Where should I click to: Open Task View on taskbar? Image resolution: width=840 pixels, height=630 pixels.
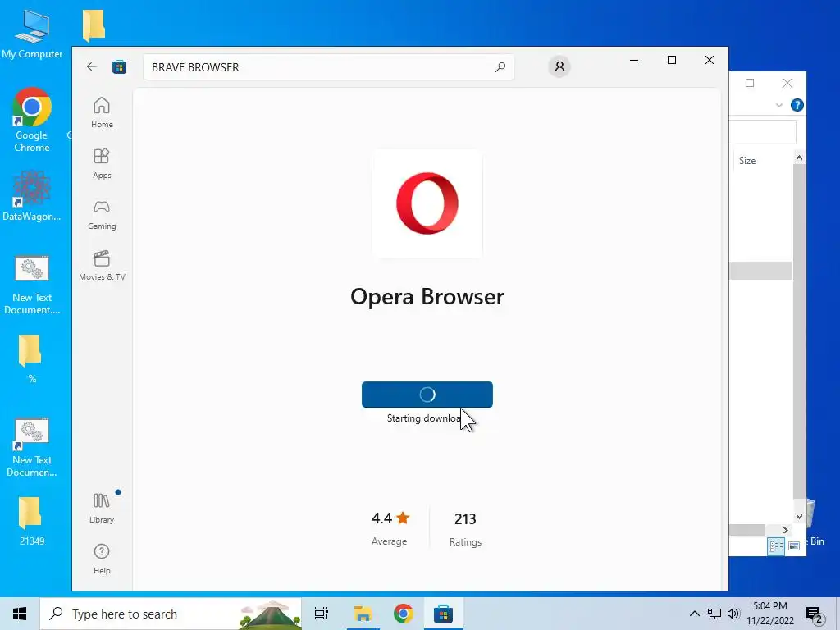coord(322,614)
